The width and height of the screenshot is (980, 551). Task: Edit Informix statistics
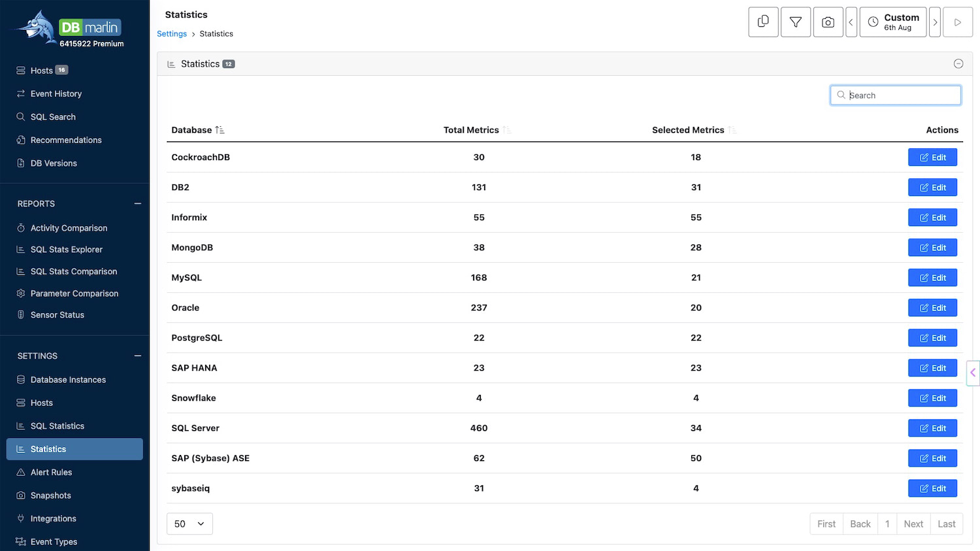(x=932, y=218)
